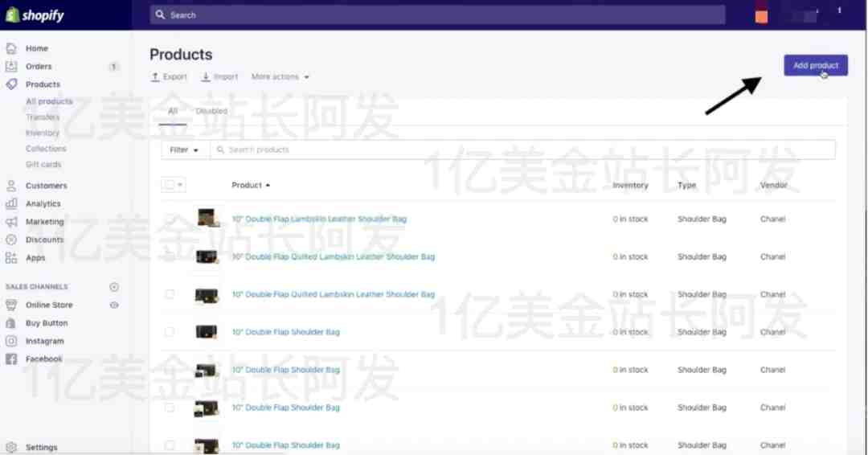
Task: Open Marketing section
Action: 44,221
